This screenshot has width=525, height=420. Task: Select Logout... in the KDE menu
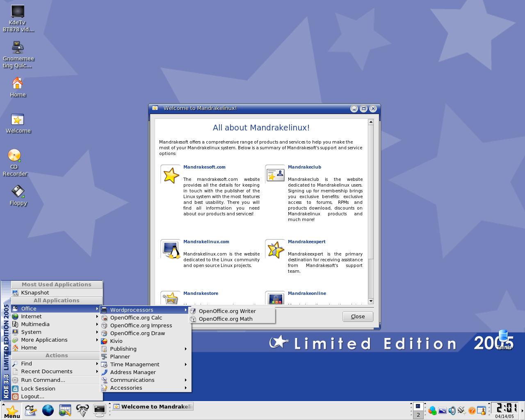56,396
